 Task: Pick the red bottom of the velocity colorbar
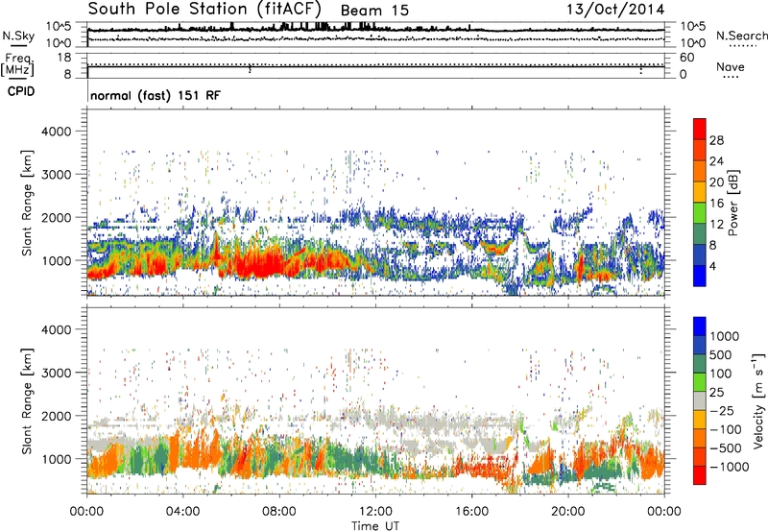click(x=700, y=475)
